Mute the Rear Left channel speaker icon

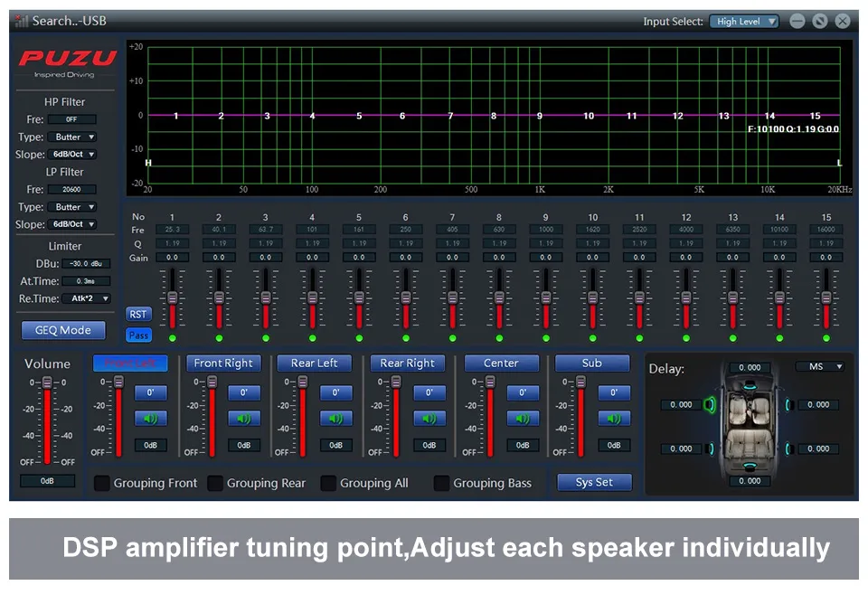[x=335, y=419]
